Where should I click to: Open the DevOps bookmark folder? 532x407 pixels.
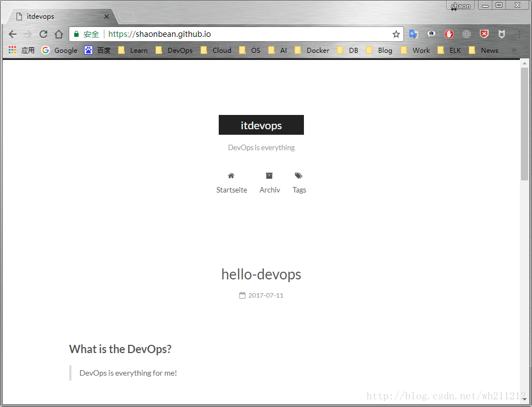[x=174, y=50]
